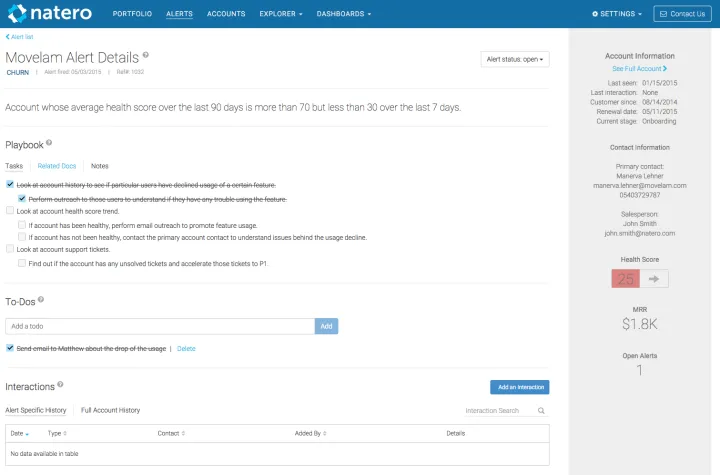Click the Add a todo input field
Viewport: 720px width, 475px height.
click(160, 326)
